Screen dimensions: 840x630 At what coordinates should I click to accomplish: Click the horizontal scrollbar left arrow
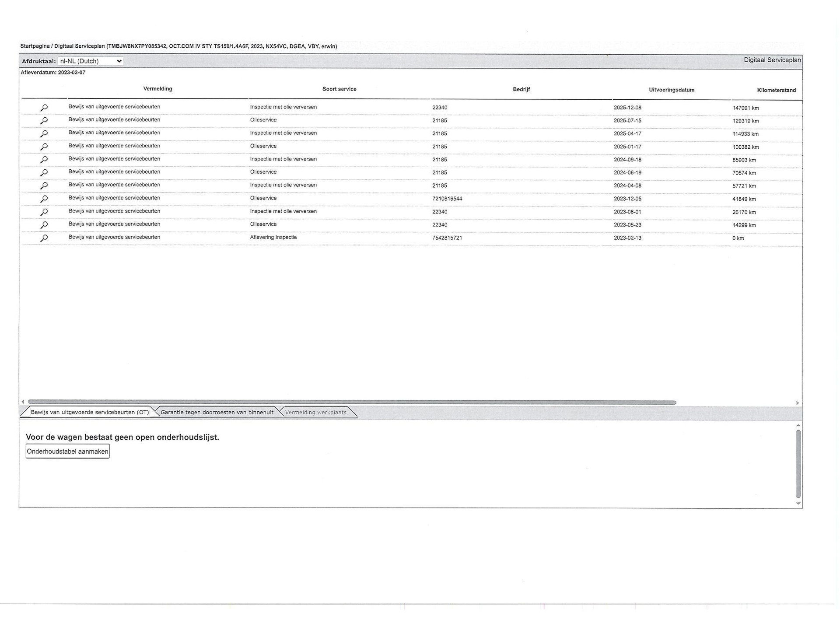23,402
